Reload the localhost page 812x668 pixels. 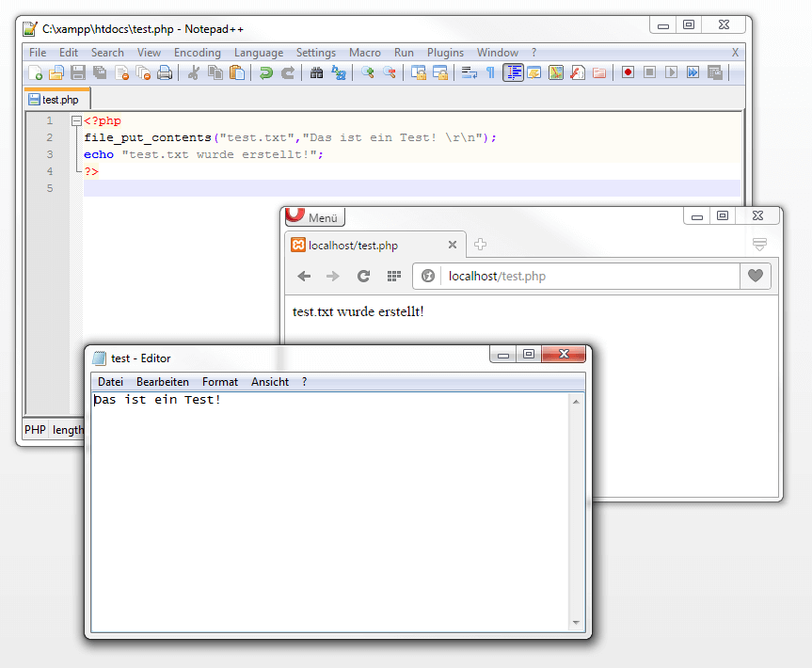pyautogui.click(x=363, y=276)
